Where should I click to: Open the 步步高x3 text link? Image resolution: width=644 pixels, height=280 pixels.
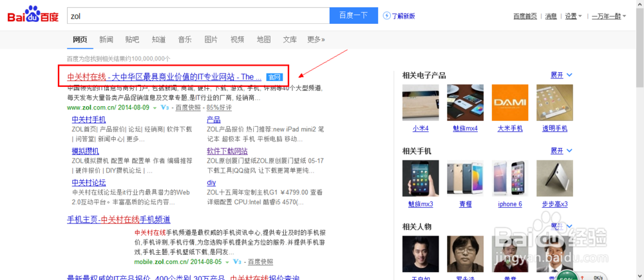click(555, 204)
